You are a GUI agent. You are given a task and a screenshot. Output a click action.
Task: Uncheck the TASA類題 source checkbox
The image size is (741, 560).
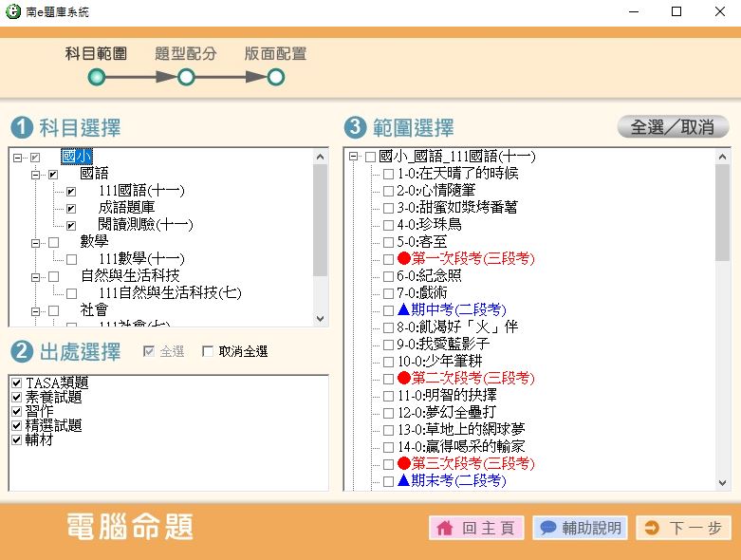(17, 383)
